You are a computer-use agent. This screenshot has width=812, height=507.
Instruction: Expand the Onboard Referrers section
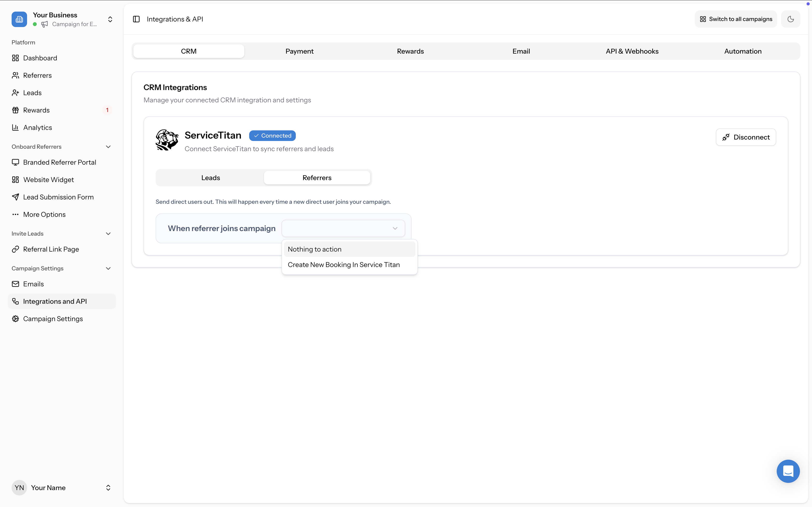108,147
